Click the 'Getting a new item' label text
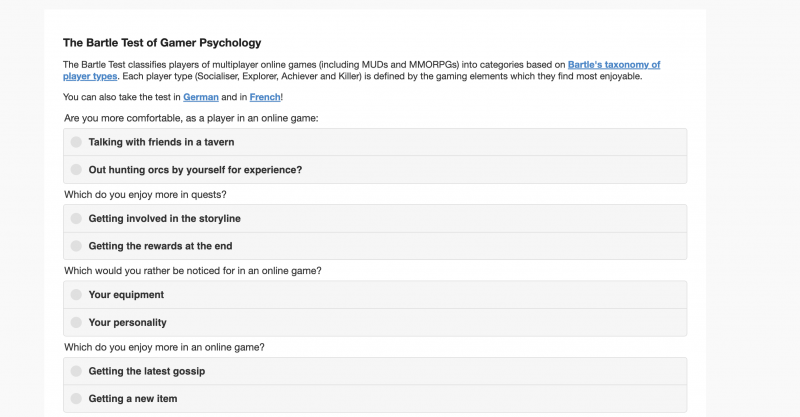This screenshot has height=417, width=800. point(133,399)
